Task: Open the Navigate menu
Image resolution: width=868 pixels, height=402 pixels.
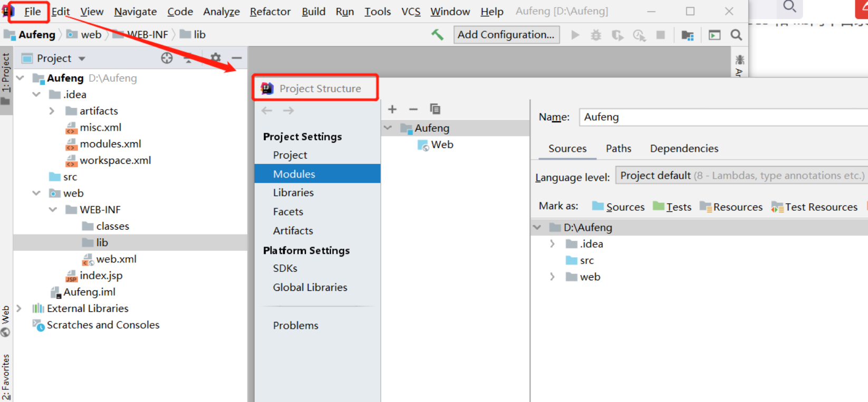Action: point(136,12)
